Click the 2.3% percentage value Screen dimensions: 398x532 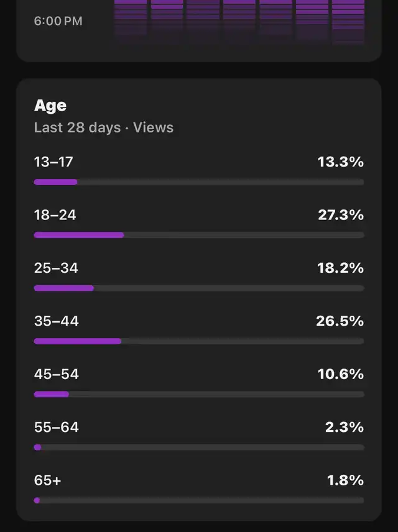coord(345,428)
